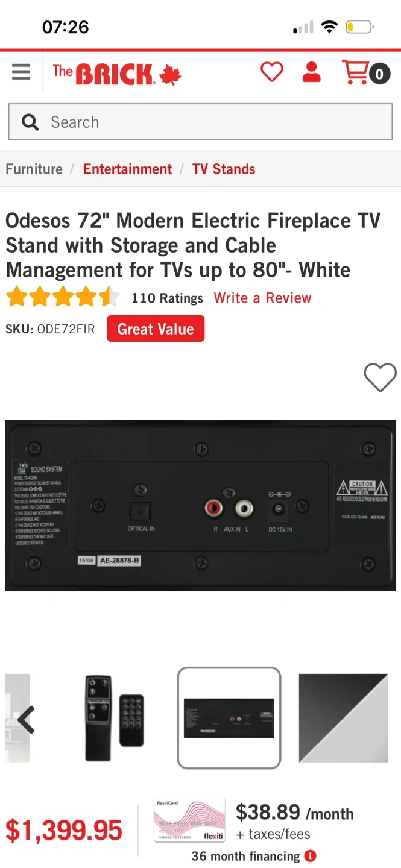This screenshot has height=868, width=401.
Task: Tap the Great Value badge
Action: click(x=156, y=329)
